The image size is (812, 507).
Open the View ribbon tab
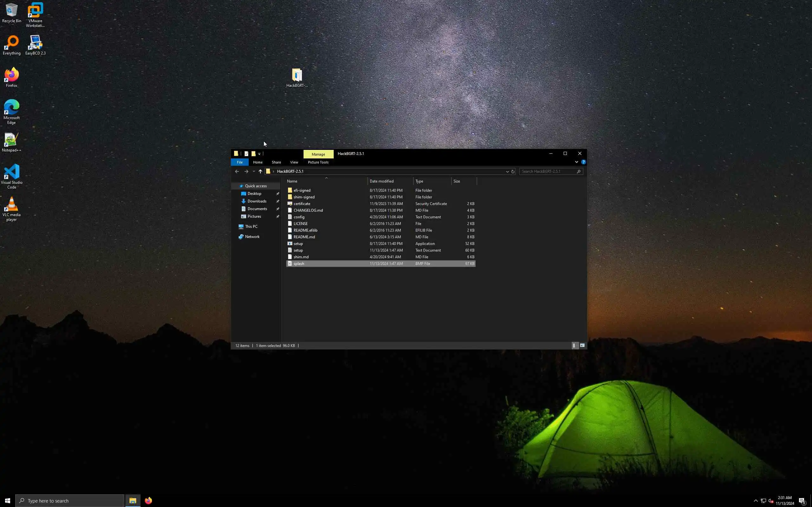tap(294, 162)
